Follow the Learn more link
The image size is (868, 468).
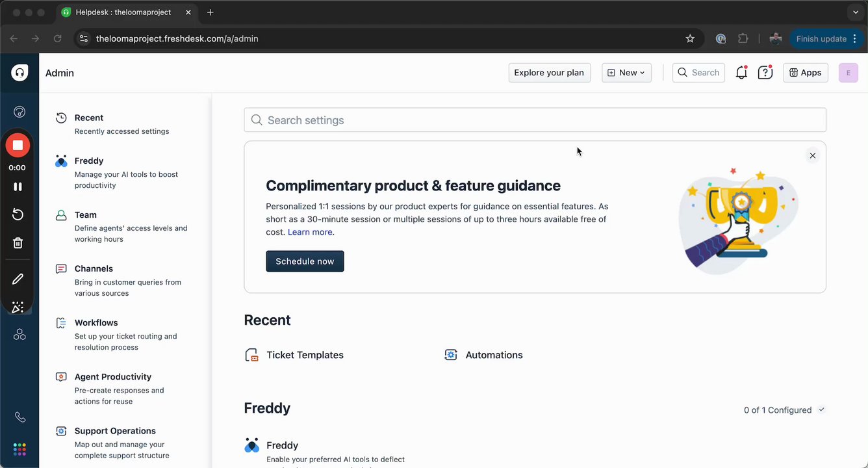[311, 232]
